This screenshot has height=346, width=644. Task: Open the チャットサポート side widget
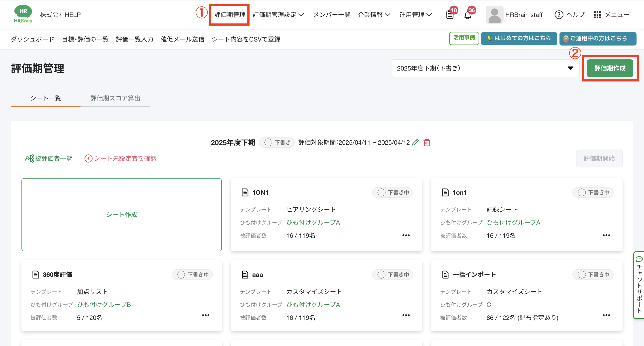[x=639, y=285]
